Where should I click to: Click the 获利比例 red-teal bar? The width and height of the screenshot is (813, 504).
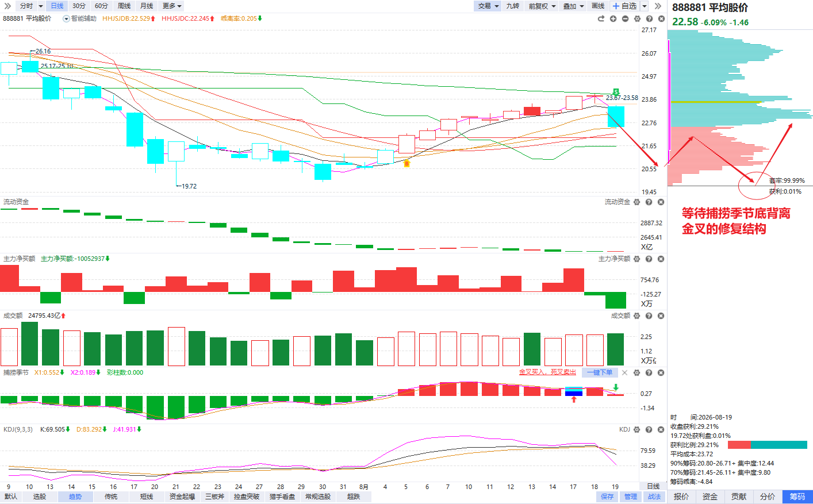[767, 445]
